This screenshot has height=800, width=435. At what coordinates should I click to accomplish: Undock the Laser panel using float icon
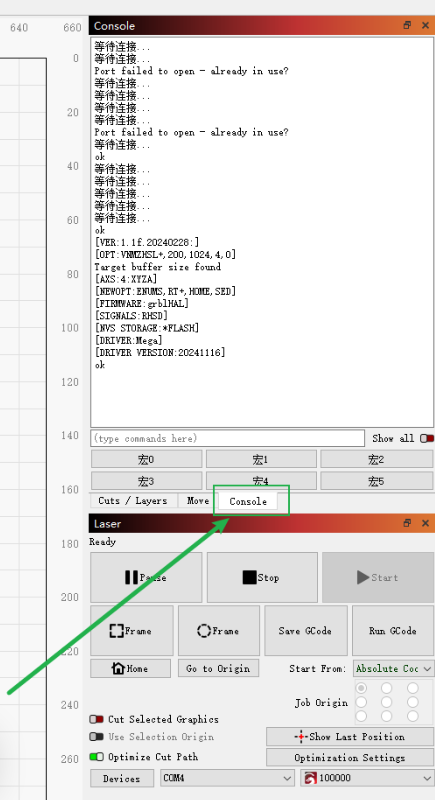tap(407, 523)
